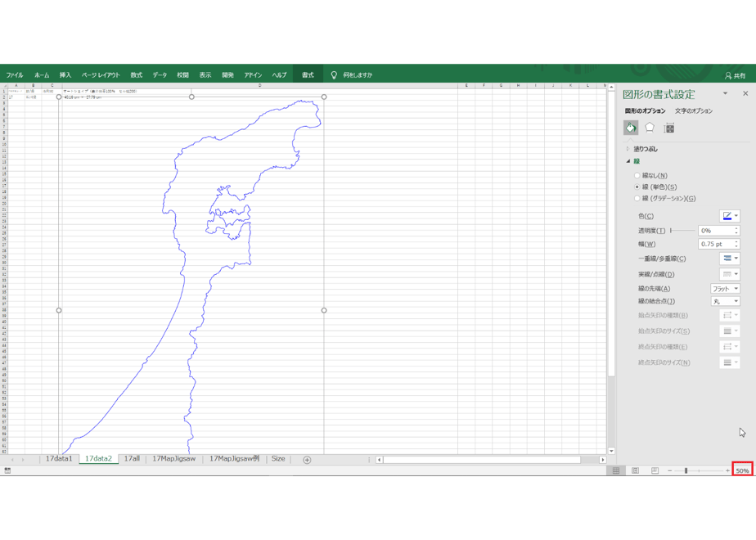Click vertical scrollbar down arrow

(611, 451)
